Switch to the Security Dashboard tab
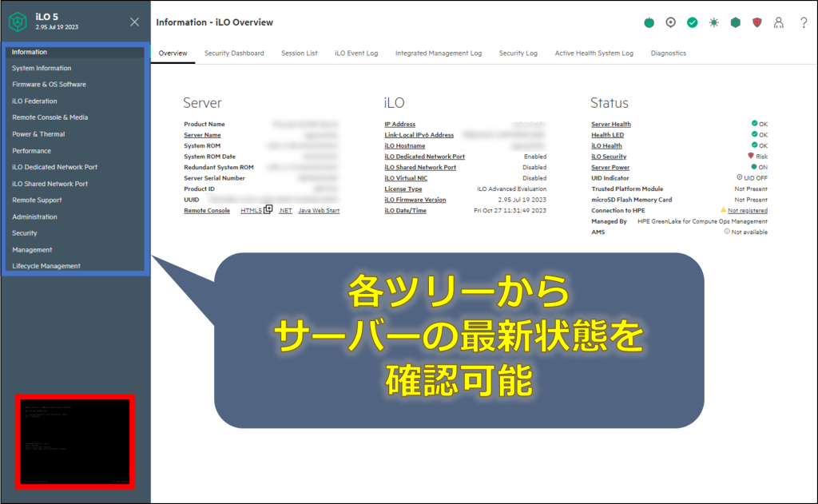The width and height of the screenshot is (818, 504). 234,54
